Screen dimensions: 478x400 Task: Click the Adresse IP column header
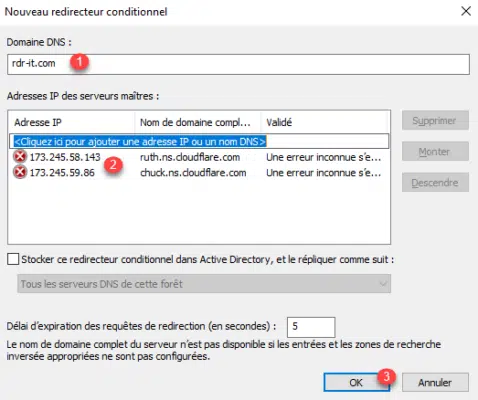tap(71, 122)
